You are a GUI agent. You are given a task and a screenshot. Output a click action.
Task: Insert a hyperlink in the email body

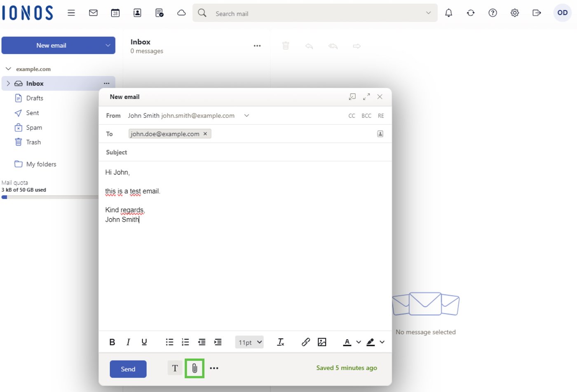[x=305, y=342]
